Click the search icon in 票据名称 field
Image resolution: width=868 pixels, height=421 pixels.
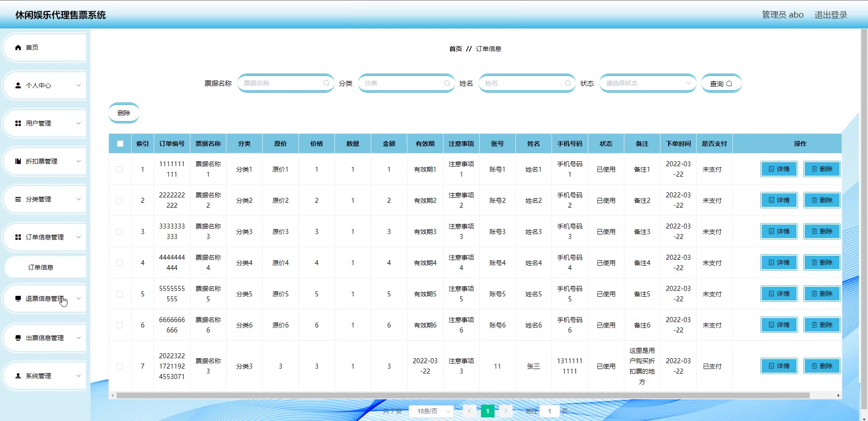pyautogui.click(x=326, y=83)
